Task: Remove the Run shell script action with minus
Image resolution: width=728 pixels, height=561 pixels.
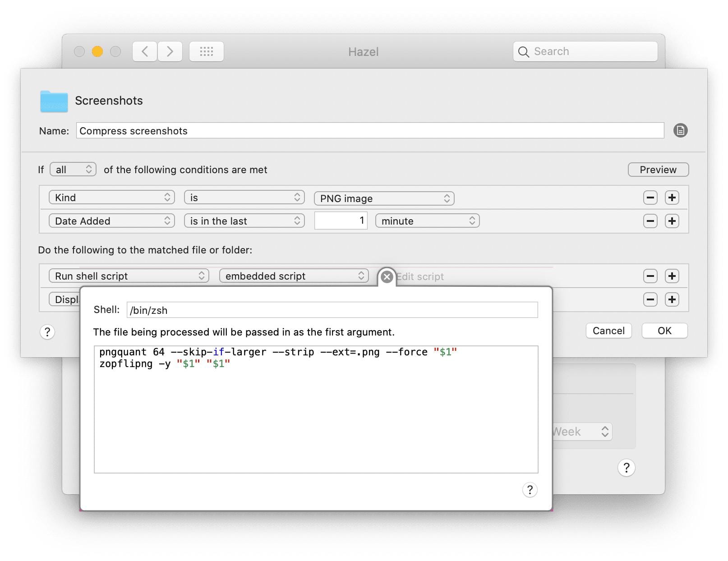Action: 650,276
